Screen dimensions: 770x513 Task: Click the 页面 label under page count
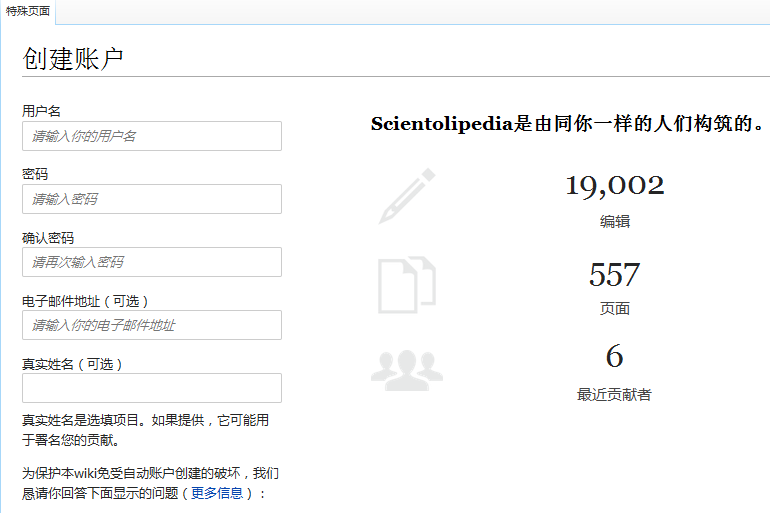(614, 309)
